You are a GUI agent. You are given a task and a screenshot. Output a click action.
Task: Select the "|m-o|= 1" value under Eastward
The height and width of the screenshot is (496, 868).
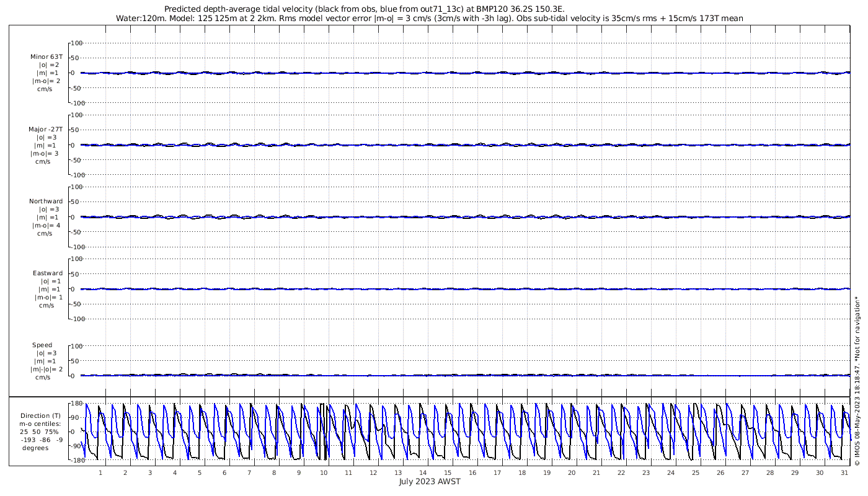(x=48, y=298)
